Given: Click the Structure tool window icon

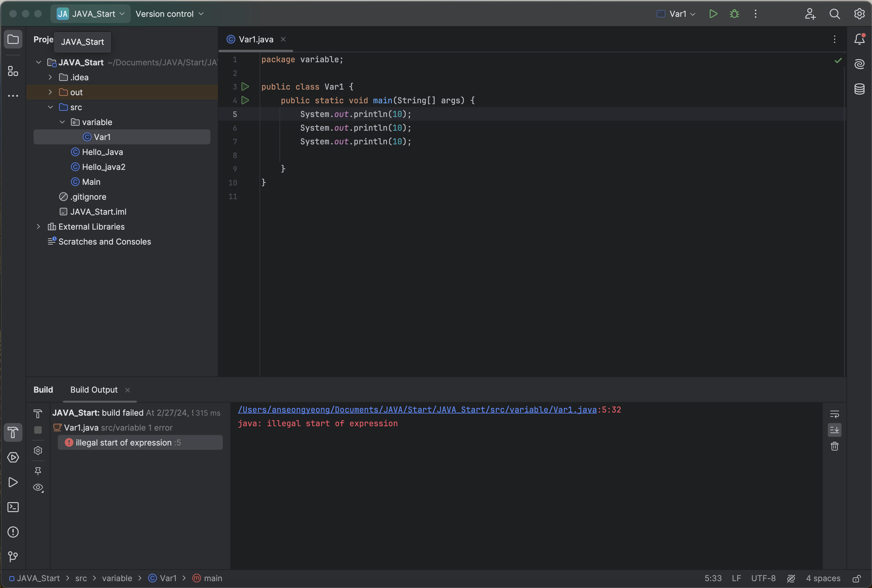Looking at the screenshot, I should (13, 71).
